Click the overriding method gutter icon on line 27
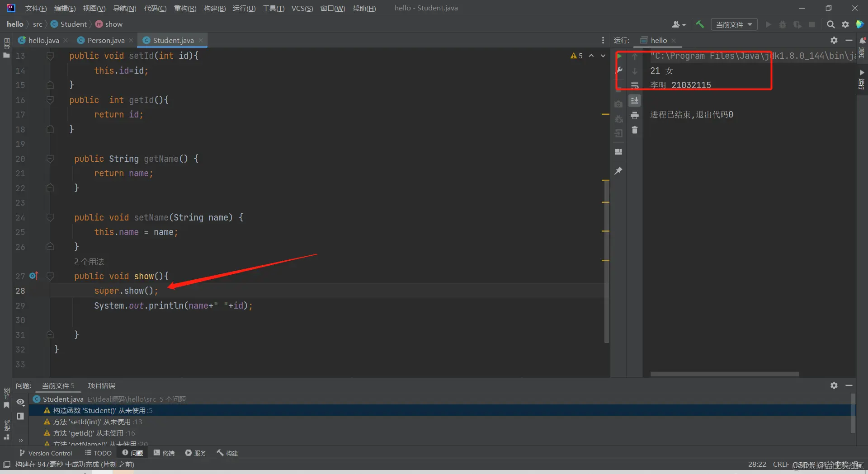This screenshot has height=474, width=868. tap(33, 276)
